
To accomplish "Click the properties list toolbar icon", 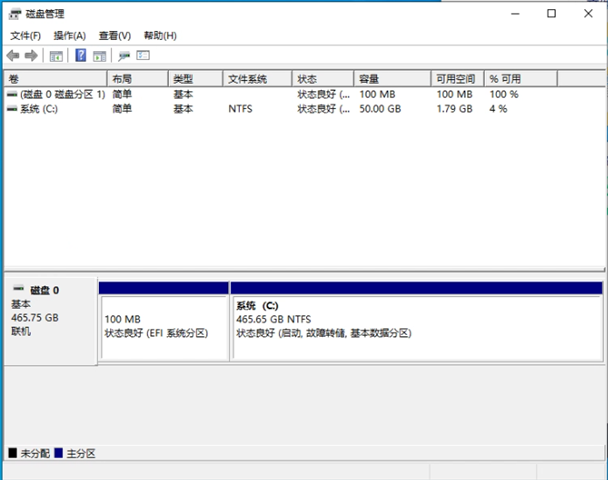I will [143, 56].
